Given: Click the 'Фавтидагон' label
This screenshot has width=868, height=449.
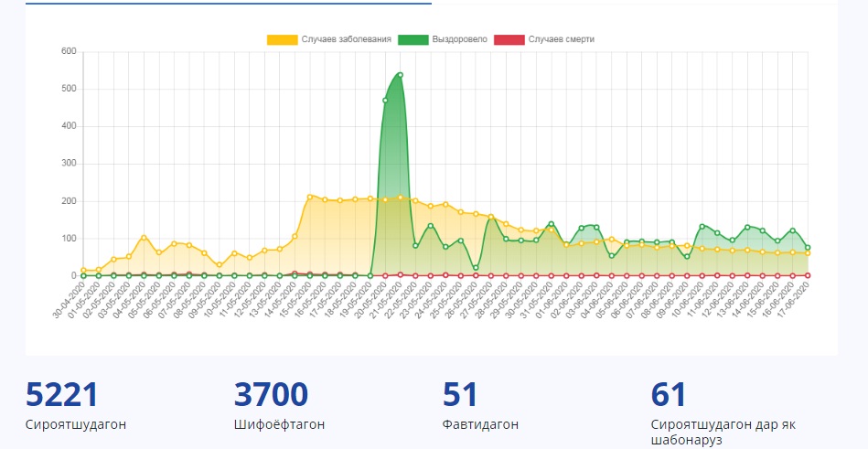Looking at the screenshot, I should click(x=480, y=424).
